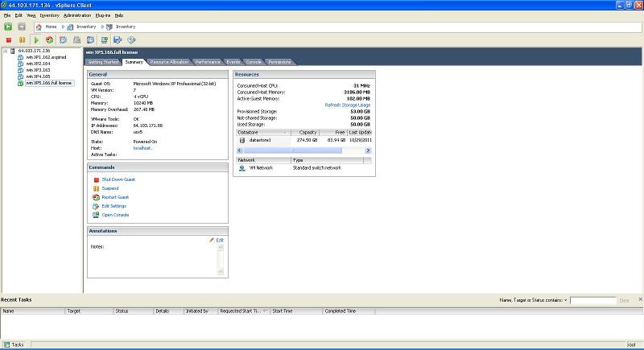Open the Help menu
644x350 pixels.
pos(119,15)
